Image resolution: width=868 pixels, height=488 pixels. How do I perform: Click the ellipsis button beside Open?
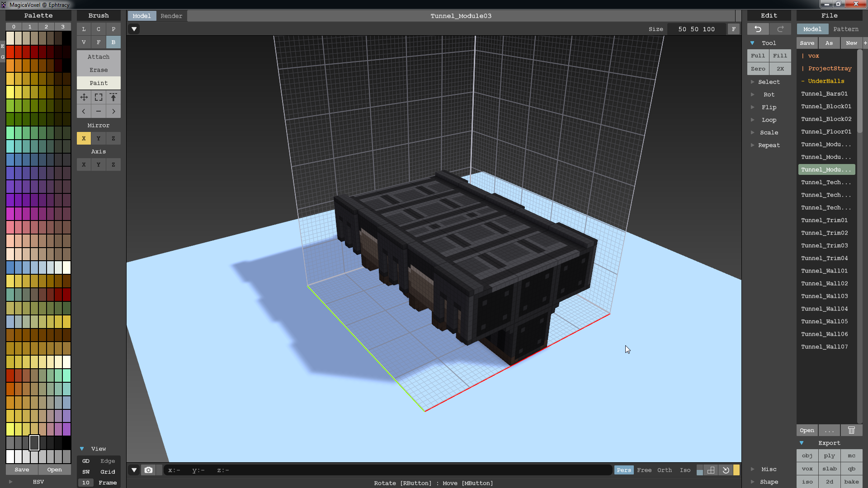pos(829,430)
